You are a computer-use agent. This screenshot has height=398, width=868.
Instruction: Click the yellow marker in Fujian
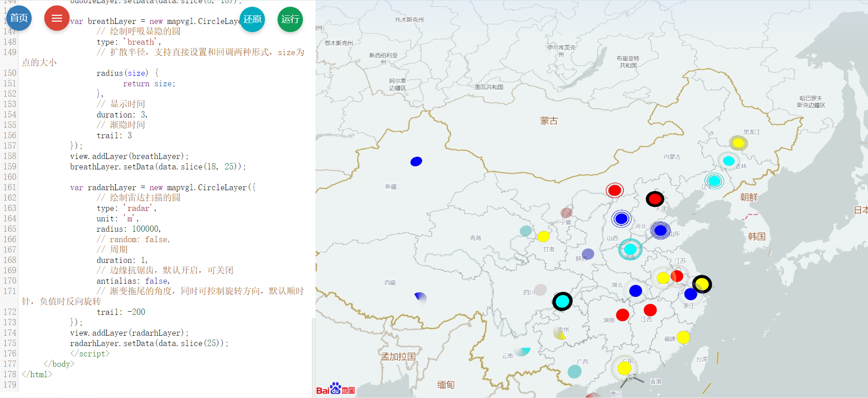[x=683, y=337]
